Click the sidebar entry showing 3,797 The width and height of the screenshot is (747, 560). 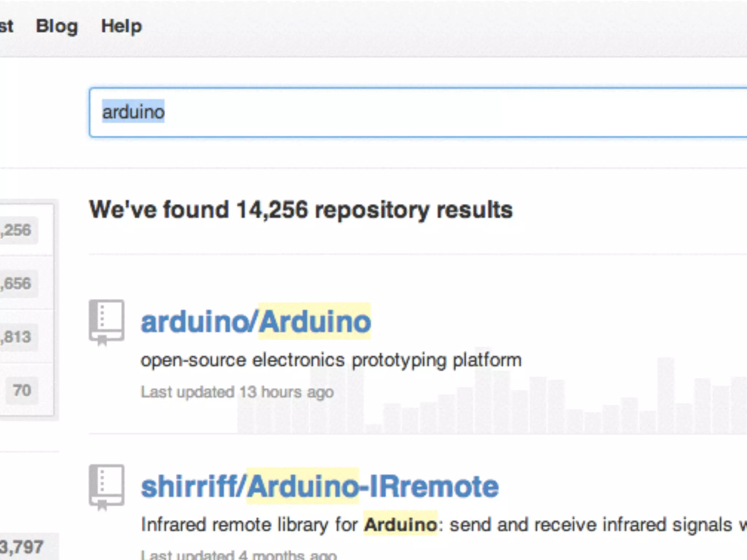point(22,547)
